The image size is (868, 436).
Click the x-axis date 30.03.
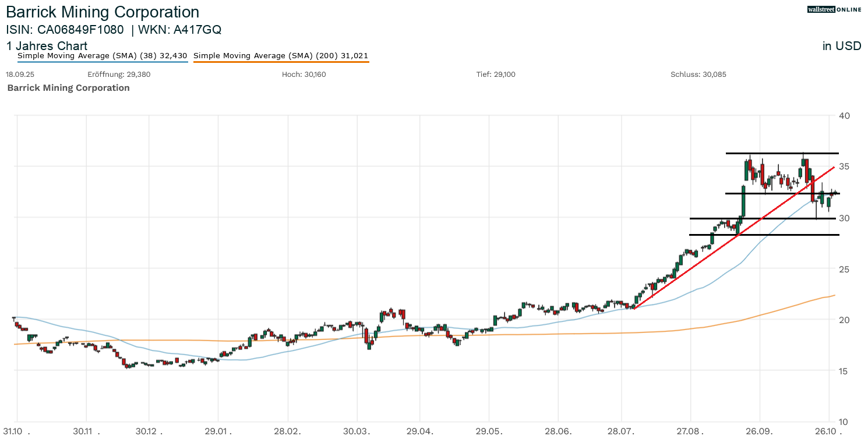(x=357, y=431)
